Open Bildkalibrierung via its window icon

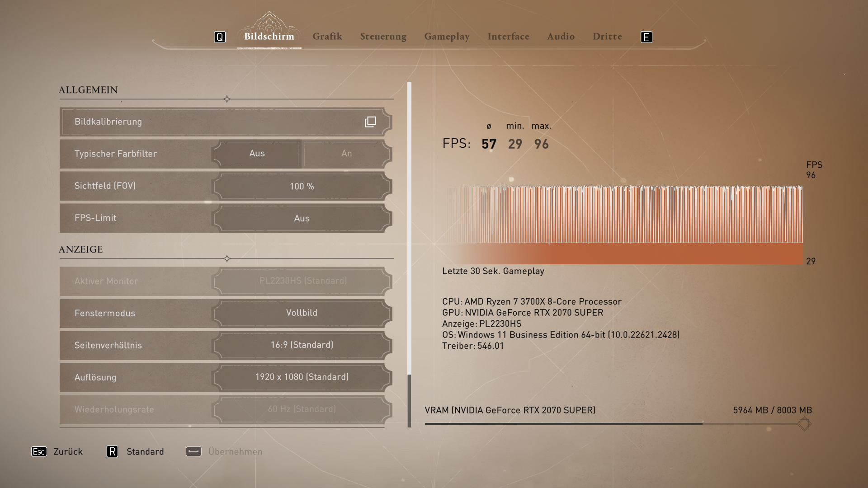pyautogui.click(x=370, y=122)
